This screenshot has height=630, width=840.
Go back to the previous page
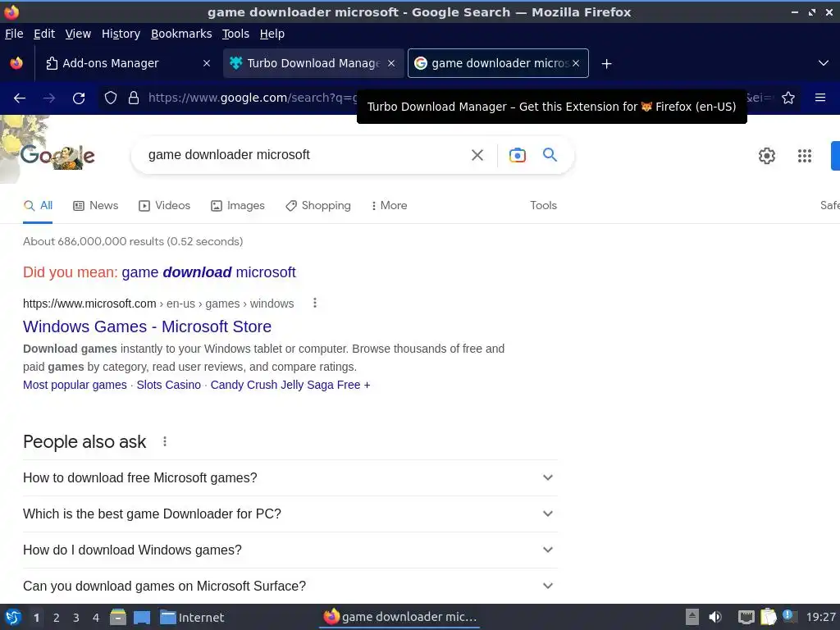pyautogui.click(x=20, y=98)
